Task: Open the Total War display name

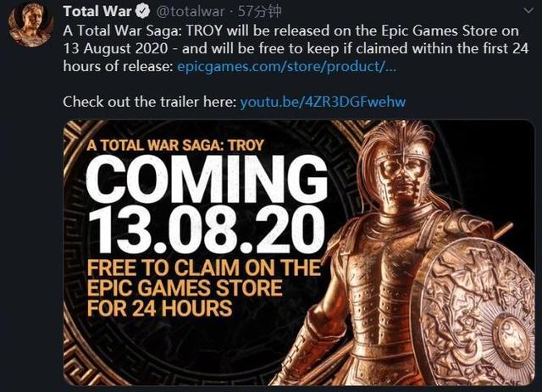Action: tap(97, 11)
